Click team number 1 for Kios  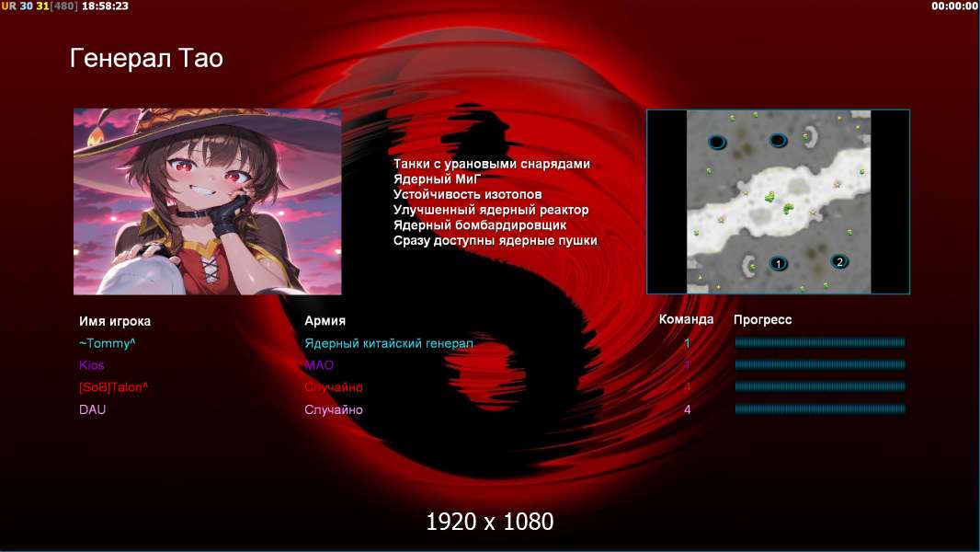(x=687, y=365)
